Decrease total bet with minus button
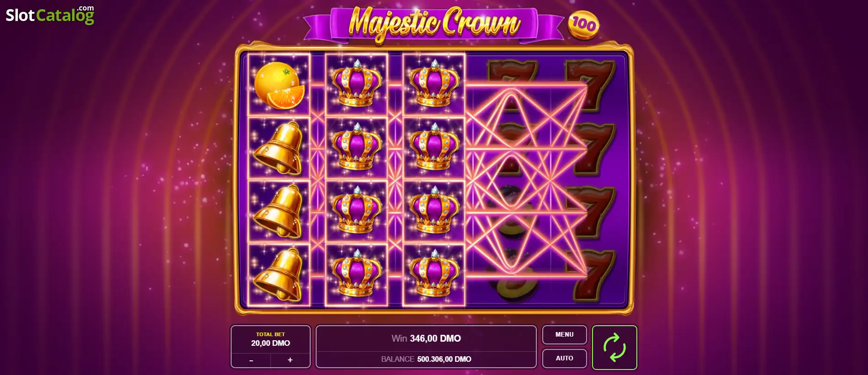 251,360
